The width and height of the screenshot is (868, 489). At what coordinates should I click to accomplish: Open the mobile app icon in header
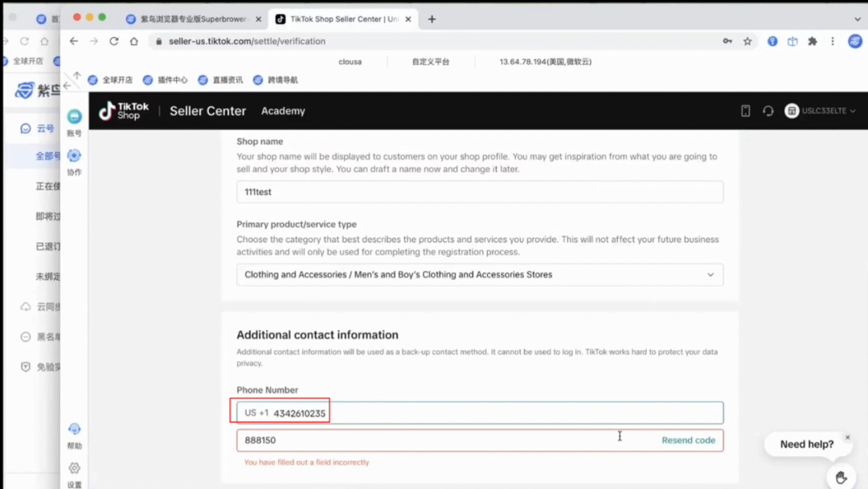point(745,111)
